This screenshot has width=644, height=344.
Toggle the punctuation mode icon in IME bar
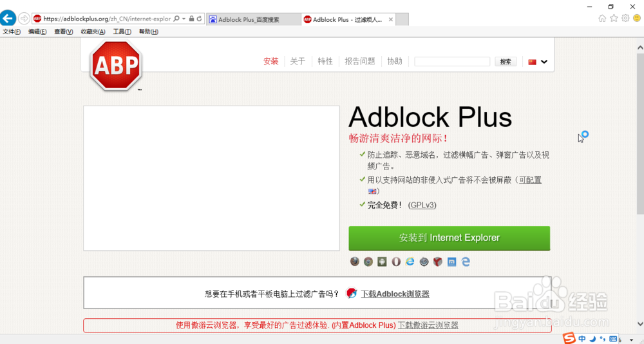[x=603, y=339]
